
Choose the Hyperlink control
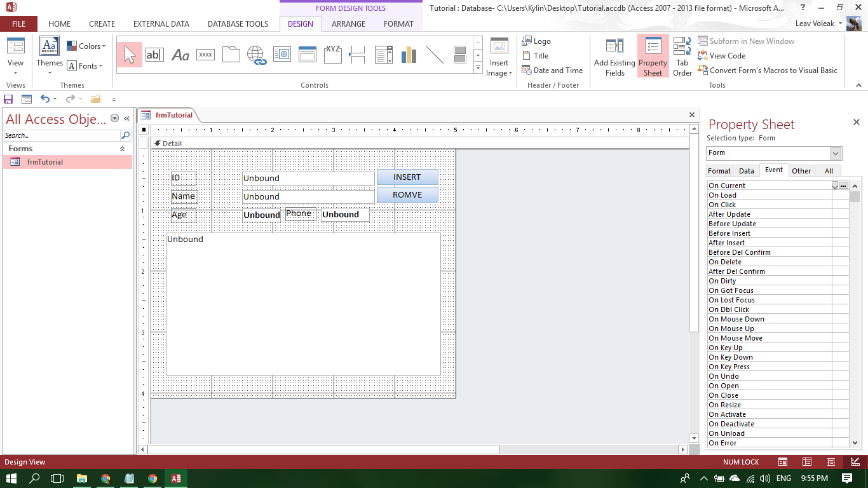[x=256, y=55]
